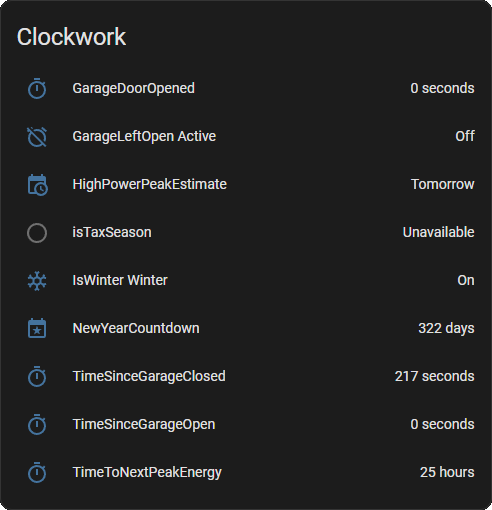The height and width of the screenshot is (510, 492).
Task: Click the Unavailable state for isTaxSeason
Action: click(x=439, y=232)
